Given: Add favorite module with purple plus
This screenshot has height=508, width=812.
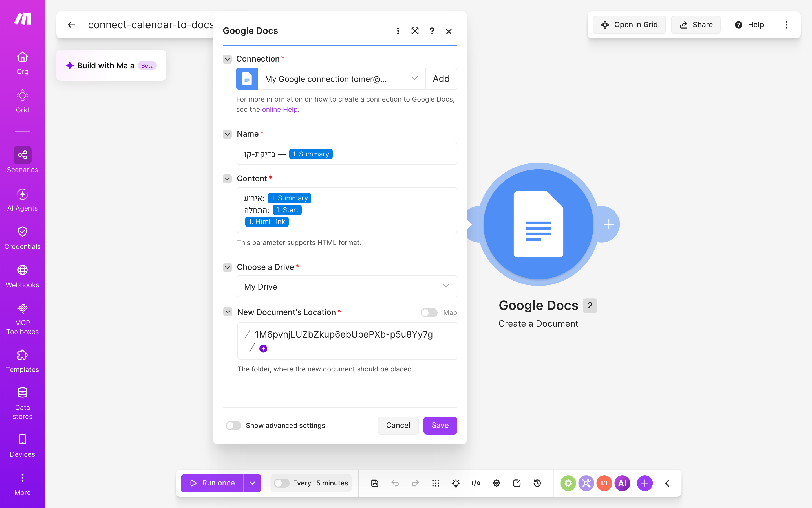Looking at the screenshot, I should point(645,483).
